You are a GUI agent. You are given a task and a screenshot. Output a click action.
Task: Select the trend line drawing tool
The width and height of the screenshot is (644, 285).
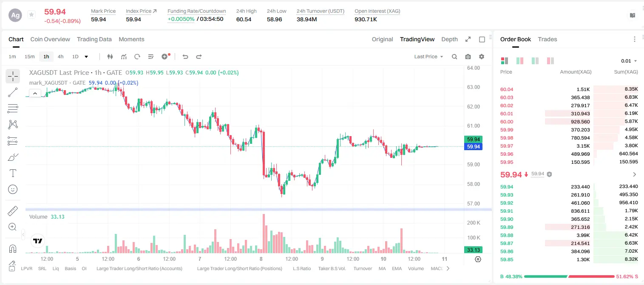pos(13,92)
